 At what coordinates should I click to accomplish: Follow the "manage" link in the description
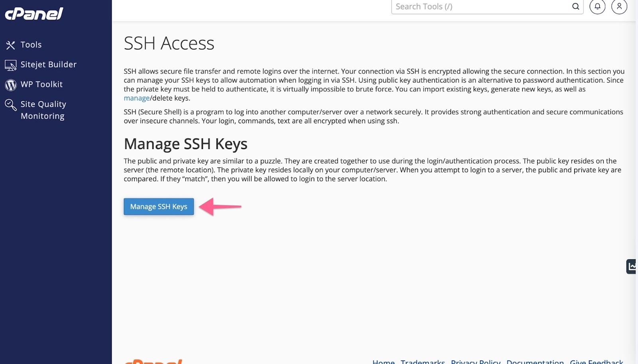click(136, 98)
